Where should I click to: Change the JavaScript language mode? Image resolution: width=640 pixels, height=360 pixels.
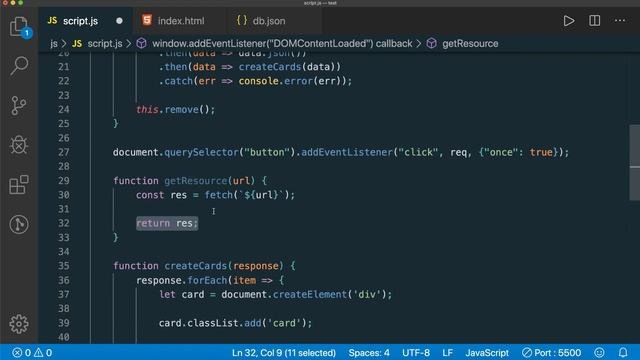tap(487, 353)
